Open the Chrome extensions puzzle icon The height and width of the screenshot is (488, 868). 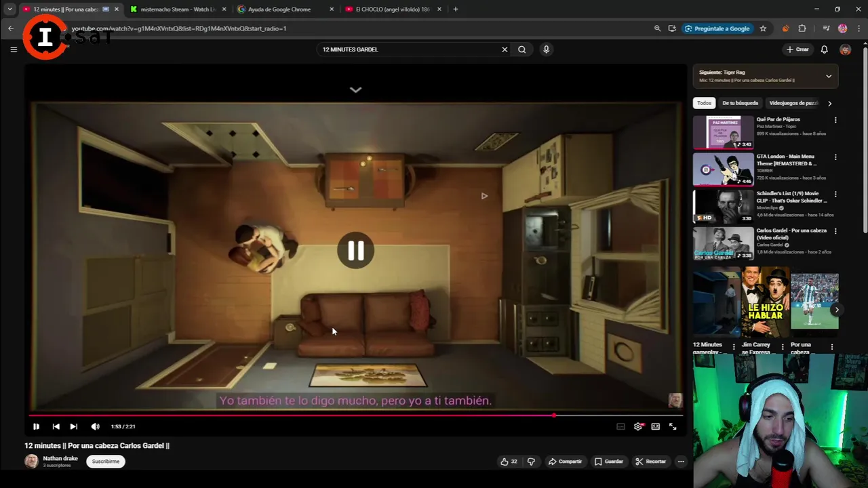tap(802, 28)
